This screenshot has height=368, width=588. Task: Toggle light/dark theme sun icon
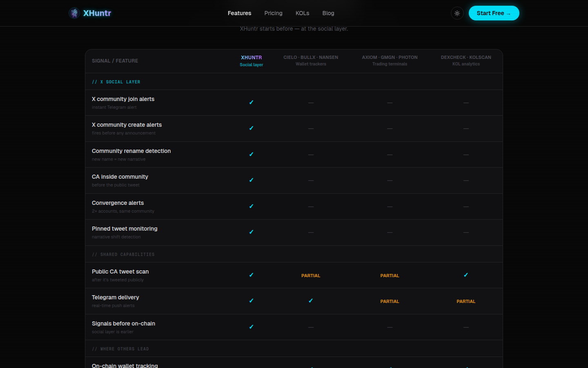pyautogui.click(x=457, y=13)
